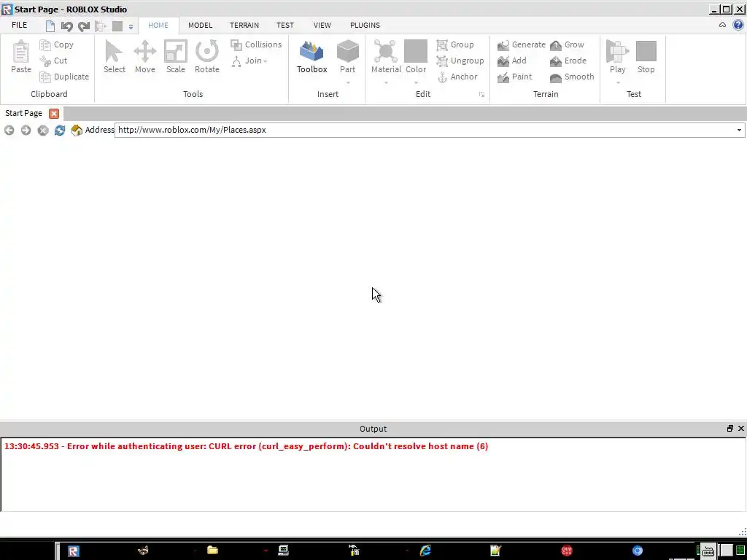747x560 pixels.
Task: Toggle Collisions in the Tools group
Action: pyautogui.click(x=256, y=44)
